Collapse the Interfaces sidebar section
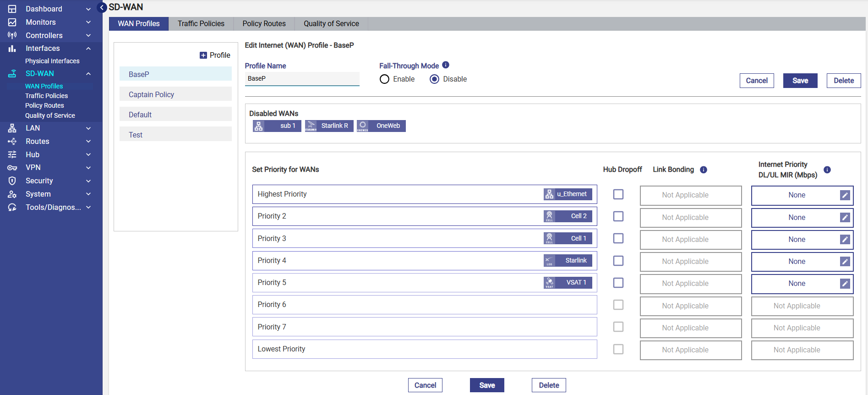 tap(88, 49)
